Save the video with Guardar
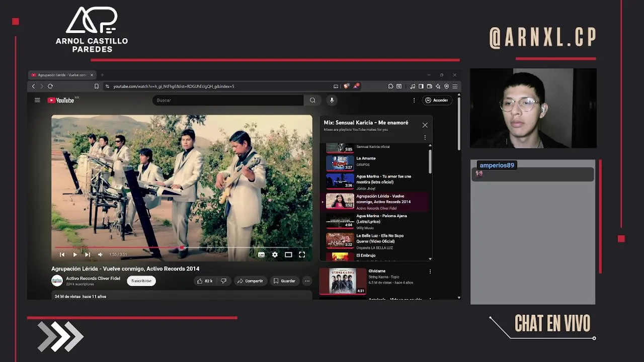 [284, 281]
